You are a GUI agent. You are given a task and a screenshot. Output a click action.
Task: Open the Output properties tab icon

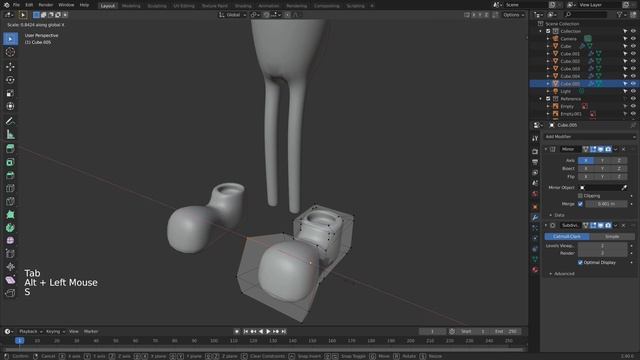[535, 162]
